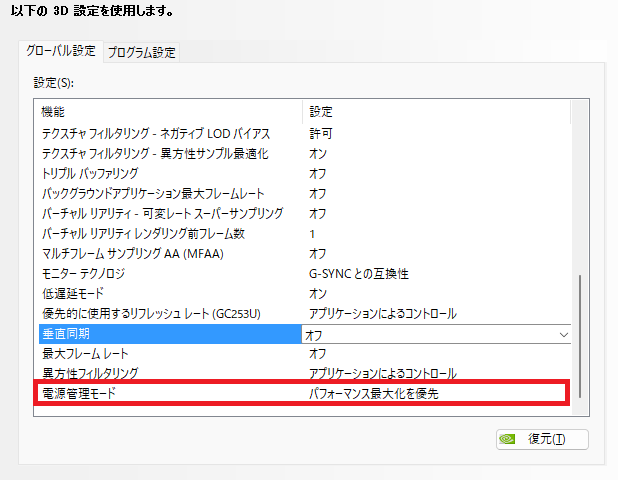Click the settings list vertical scrollbar thumb
The height and width of the screenshot is (480, 618).
pyautogui.click(x=580, y=336)
